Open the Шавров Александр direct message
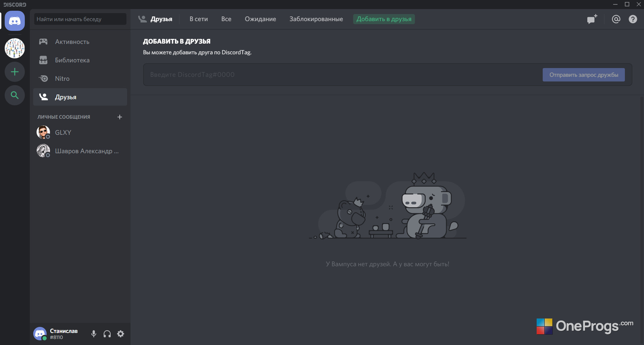Image resolution: width=644 pixels, height=345 pixels. click(x=80, y=151)
